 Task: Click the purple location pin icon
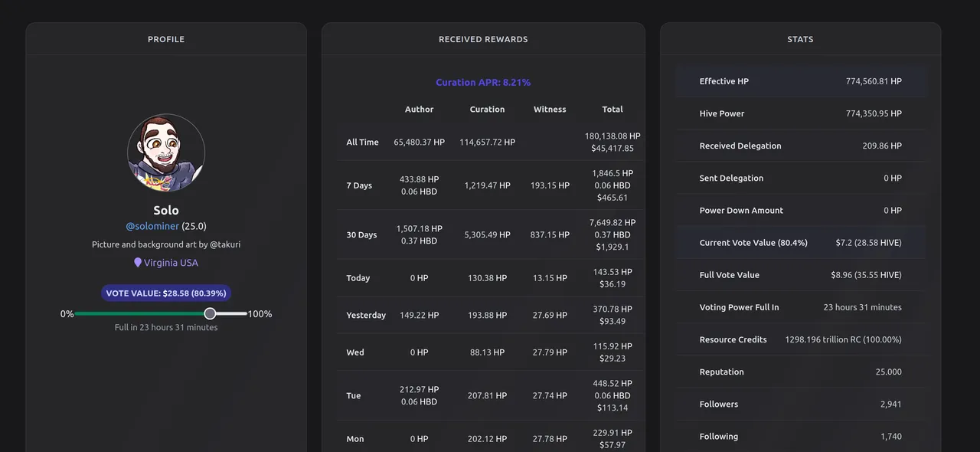[138, 262]
